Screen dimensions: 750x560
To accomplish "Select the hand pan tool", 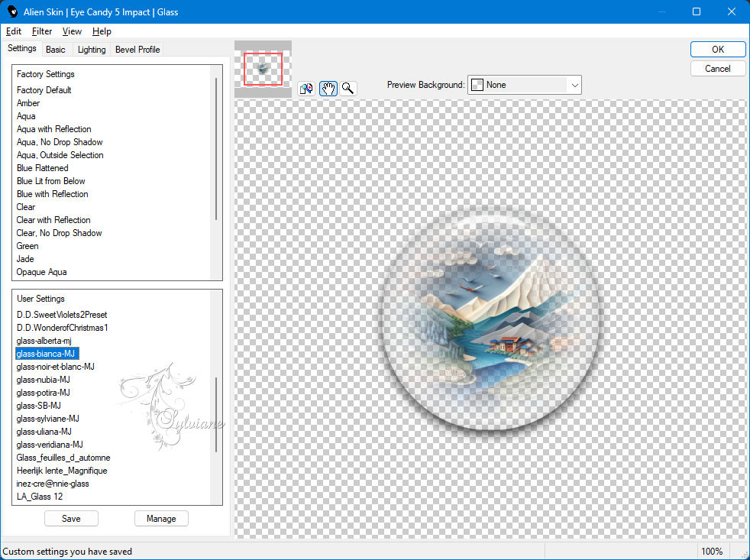I will [328, 89].
